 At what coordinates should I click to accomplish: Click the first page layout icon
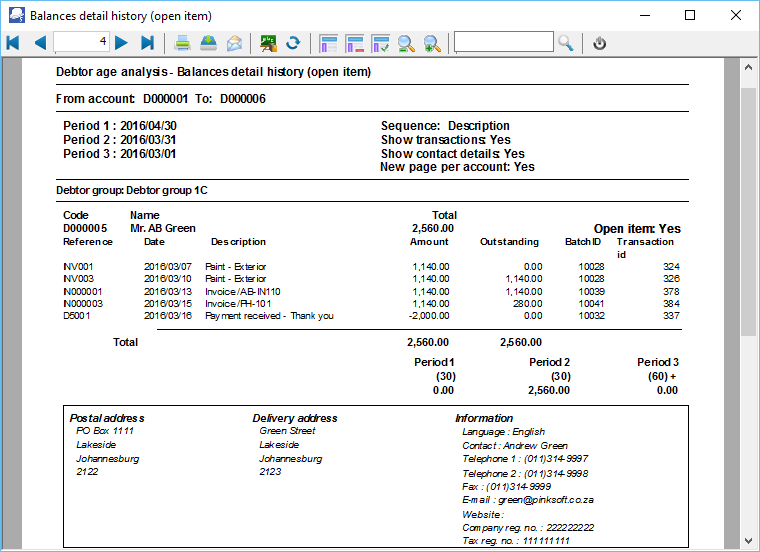coord(329,42)
